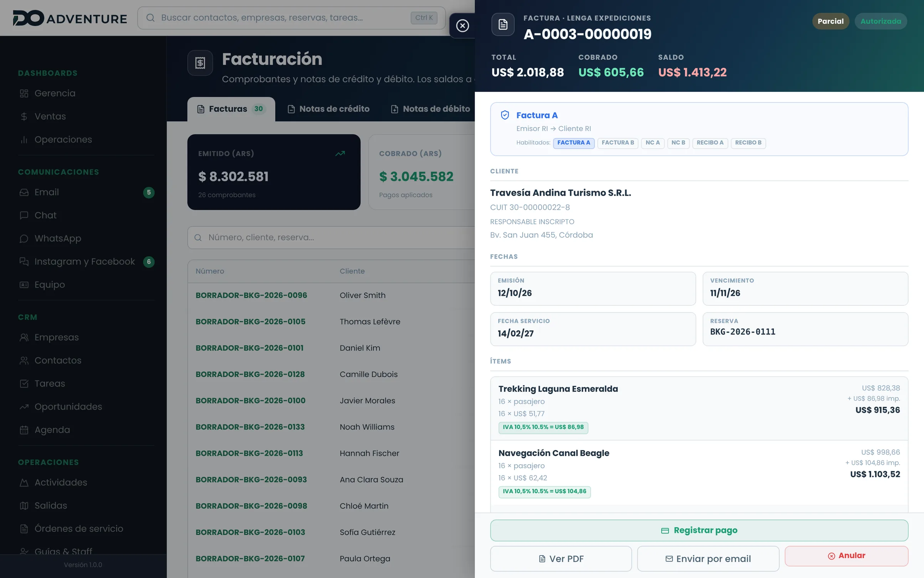Close the invoice detail panel
Image resolution: width=924 pixels, height=578 pixels.
pyautogui.click(x=462, y=25)
